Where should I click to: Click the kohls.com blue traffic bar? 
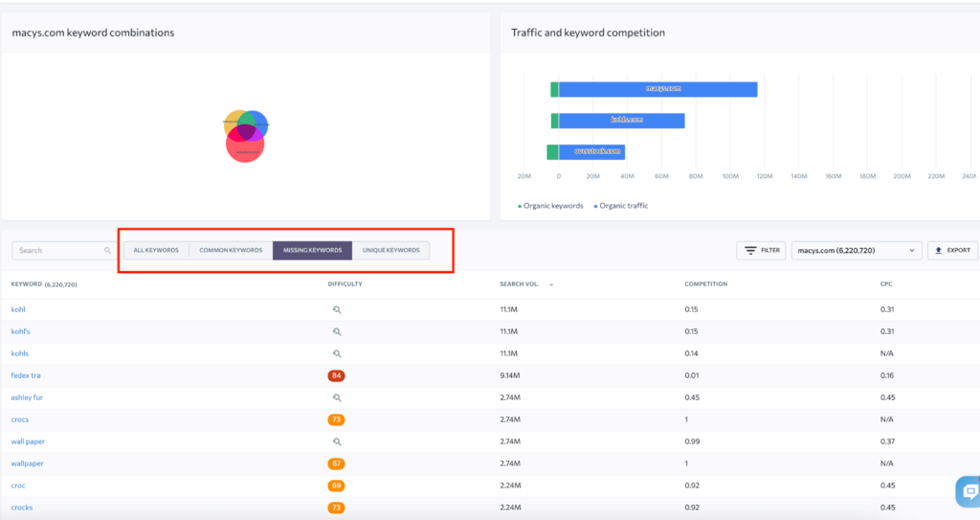pyautogui.click(x=622, y=121)
